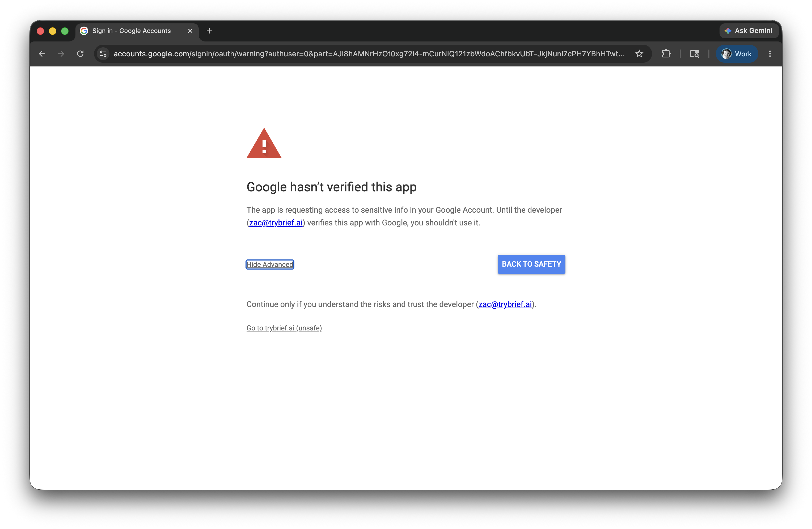Open Chrome's three-dot menu
Screen dimensions: 812x529
click(x=770, y=54)
